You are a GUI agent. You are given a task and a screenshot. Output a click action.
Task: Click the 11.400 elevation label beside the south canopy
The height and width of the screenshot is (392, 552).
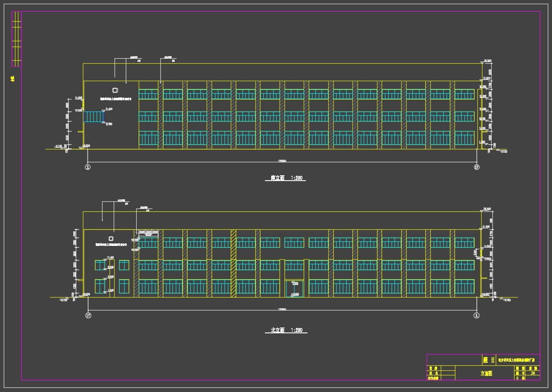[109, 109]
